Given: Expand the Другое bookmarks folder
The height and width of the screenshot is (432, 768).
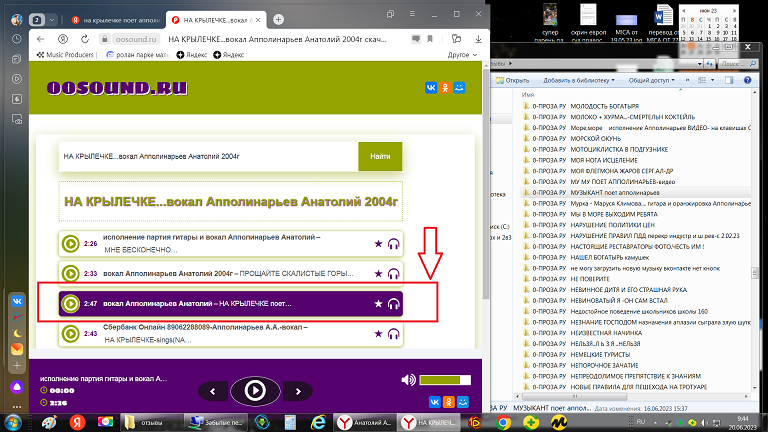Looking at the screenshot, I should click(462, 55).
